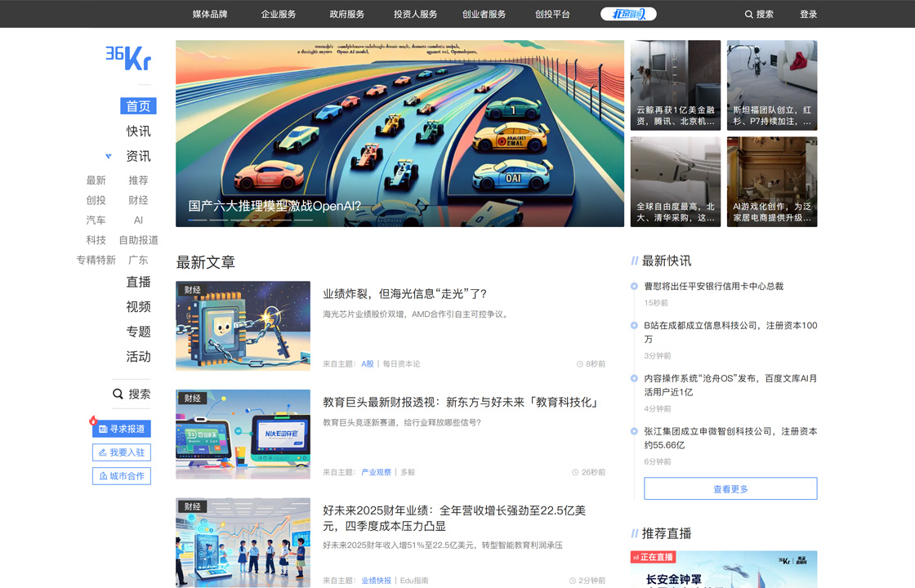The image size is (915, 588).
Task: Open newsflash 张江集团成立申微智创科技公司
Action: pos(730,438)
